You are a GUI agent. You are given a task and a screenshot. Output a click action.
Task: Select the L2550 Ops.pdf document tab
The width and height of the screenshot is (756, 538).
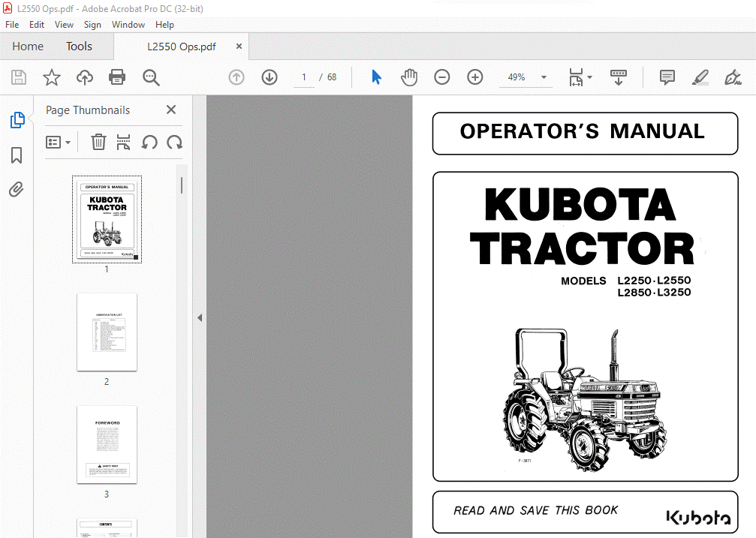(x=181, y=47)
